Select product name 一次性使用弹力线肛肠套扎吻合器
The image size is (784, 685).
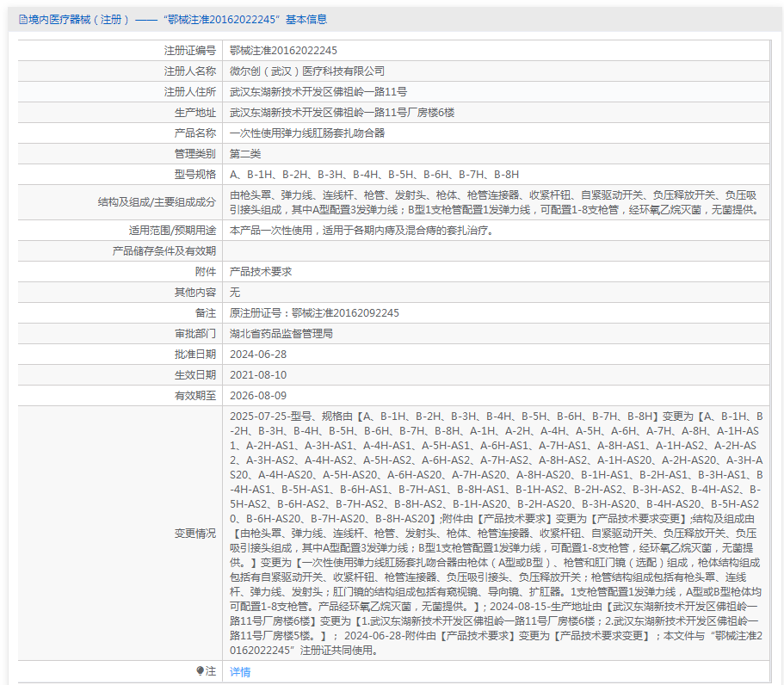[307, 133]
